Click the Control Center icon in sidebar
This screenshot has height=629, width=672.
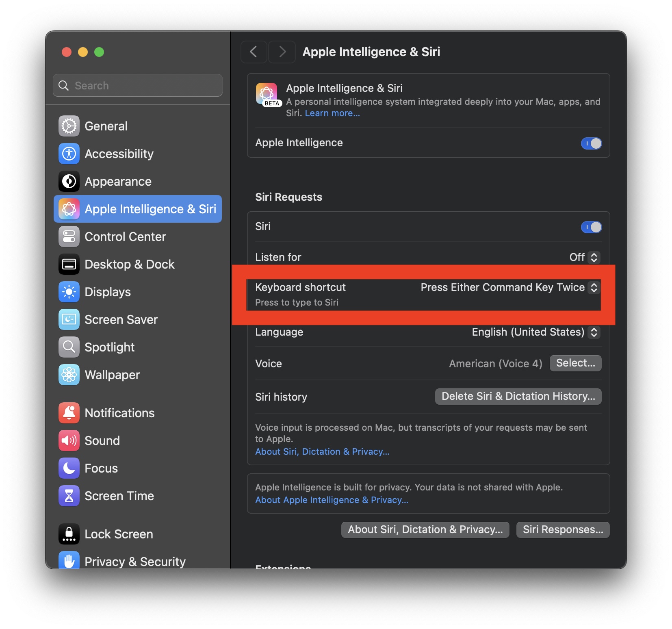pyautogui.click(x=69, y=236)
